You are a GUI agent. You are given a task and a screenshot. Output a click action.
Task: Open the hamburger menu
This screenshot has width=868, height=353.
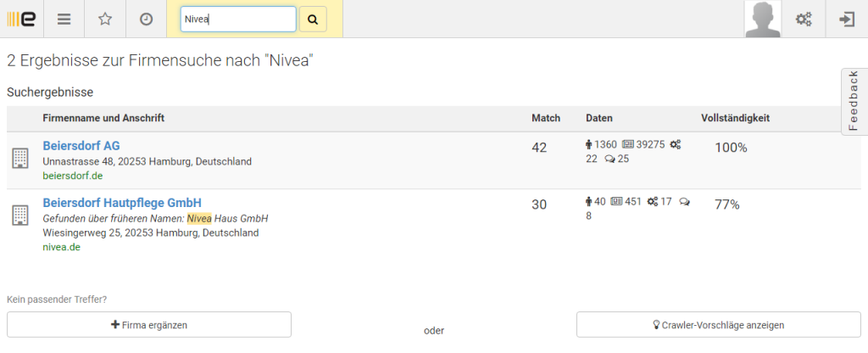(64, 19)
